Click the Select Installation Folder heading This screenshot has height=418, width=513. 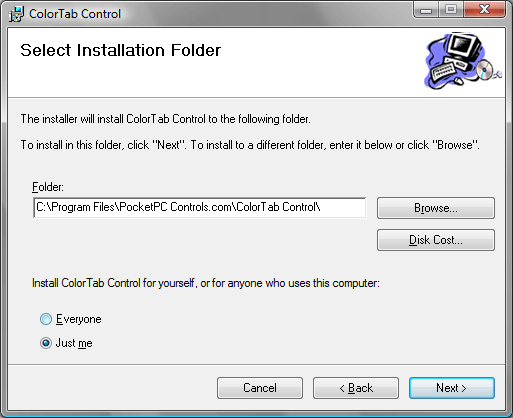click(x=121, y=50)
